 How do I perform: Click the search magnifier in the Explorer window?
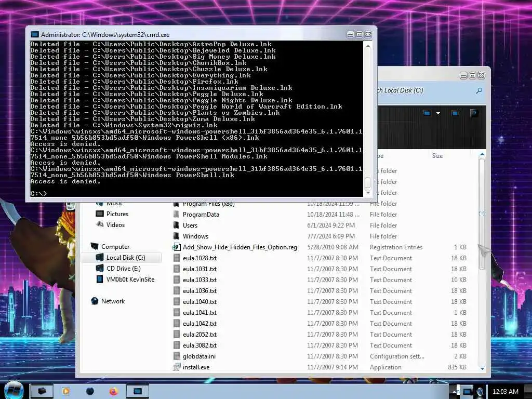coord(478,90)
